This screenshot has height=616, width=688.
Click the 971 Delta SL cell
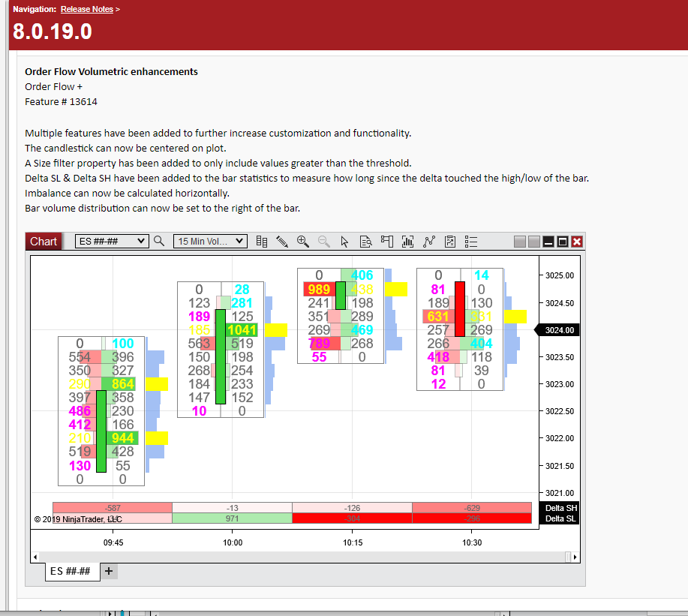point(232,518)
